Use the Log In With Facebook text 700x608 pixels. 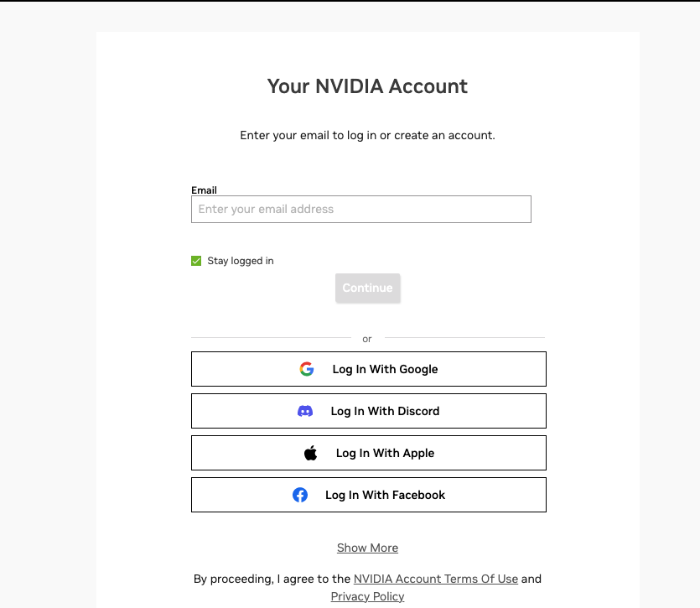[385, 495]
